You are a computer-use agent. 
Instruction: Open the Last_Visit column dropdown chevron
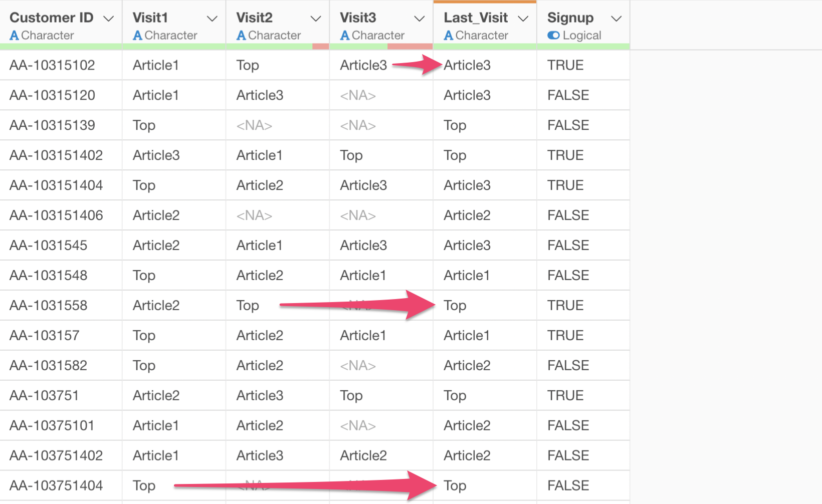[523, 19]
